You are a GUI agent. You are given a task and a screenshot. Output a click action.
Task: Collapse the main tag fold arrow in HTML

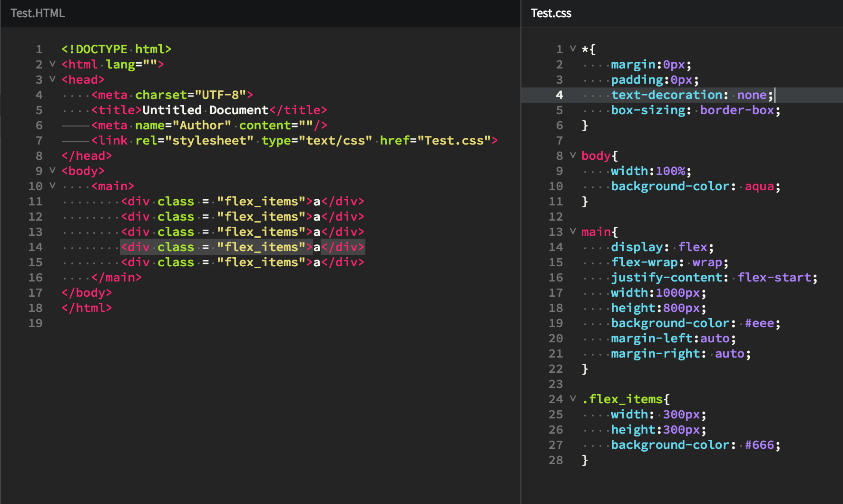pyautogui.click(x=52, y=185)
